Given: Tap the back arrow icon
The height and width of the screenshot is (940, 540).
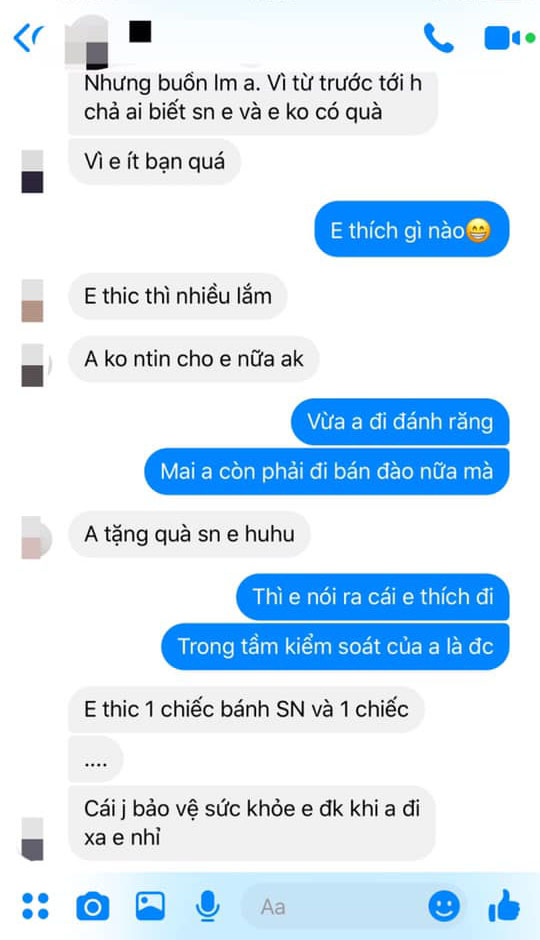Looking at the screenshot, I should click(x=28, y=39).
